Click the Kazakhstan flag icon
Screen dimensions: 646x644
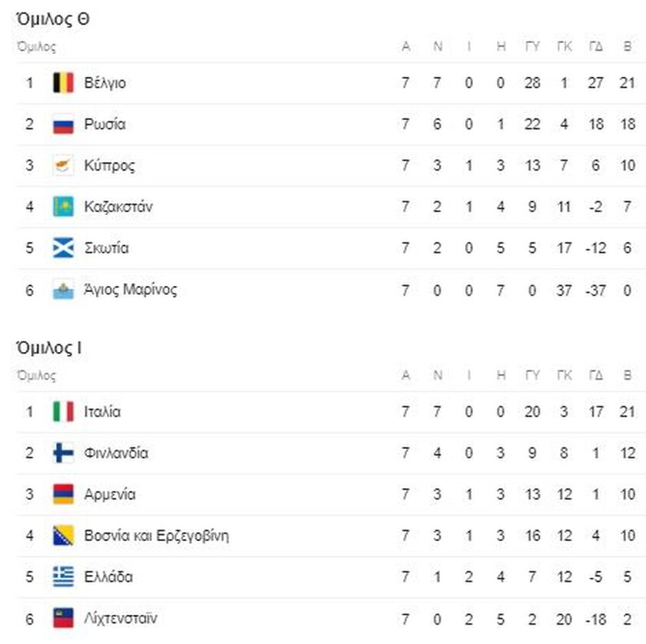[x=63, y=206]
